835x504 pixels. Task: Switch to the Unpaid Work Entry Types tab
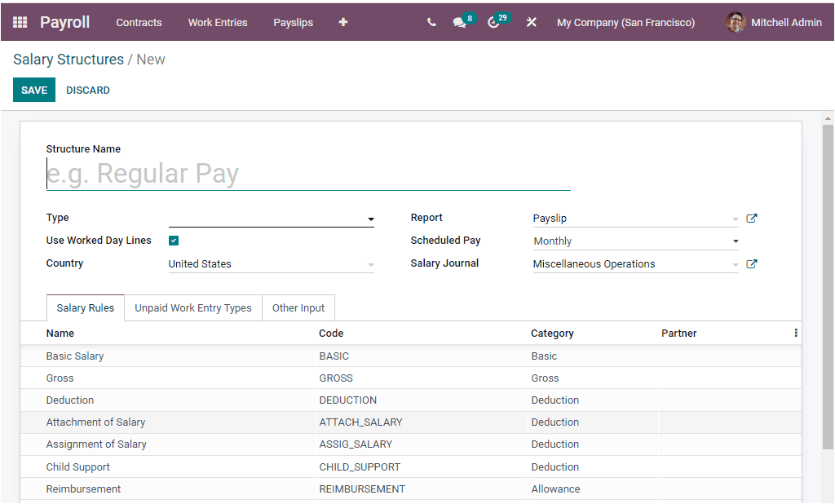click(x=192, y=307)
